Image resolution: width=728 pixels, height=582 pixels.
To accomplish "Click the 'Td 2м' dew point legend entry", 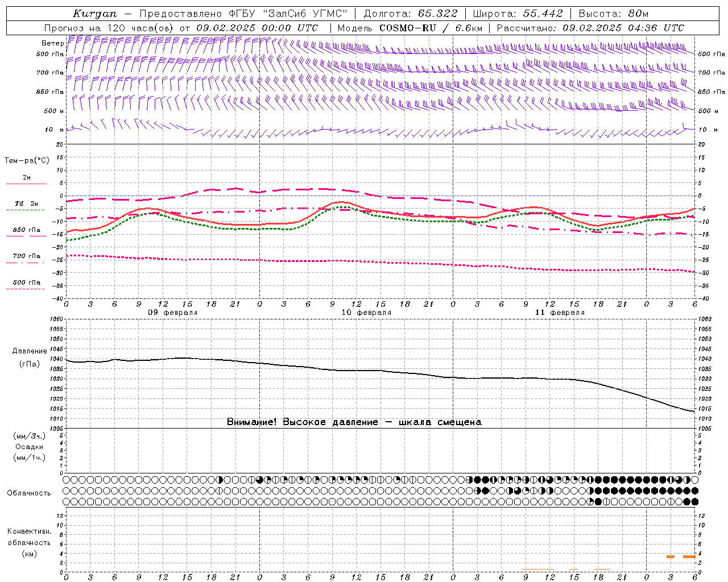I will coord(26,203).
